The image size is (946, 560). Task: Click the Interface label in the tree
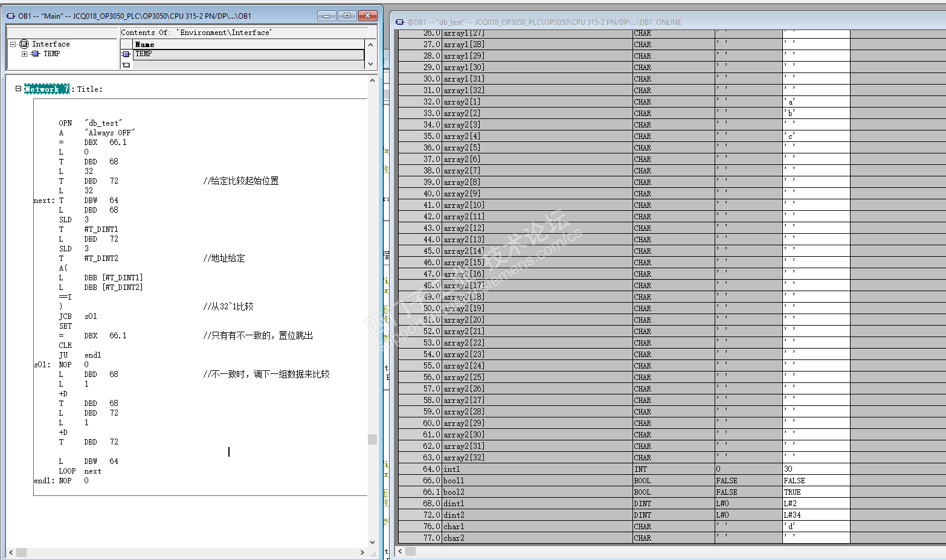tap(51, 44)
